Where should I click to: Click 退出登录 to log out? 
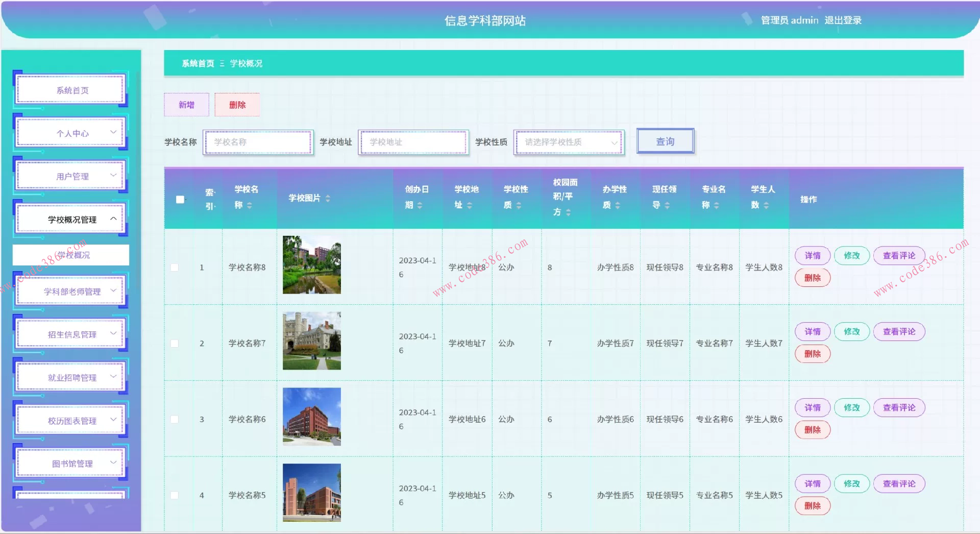point(843,20)
